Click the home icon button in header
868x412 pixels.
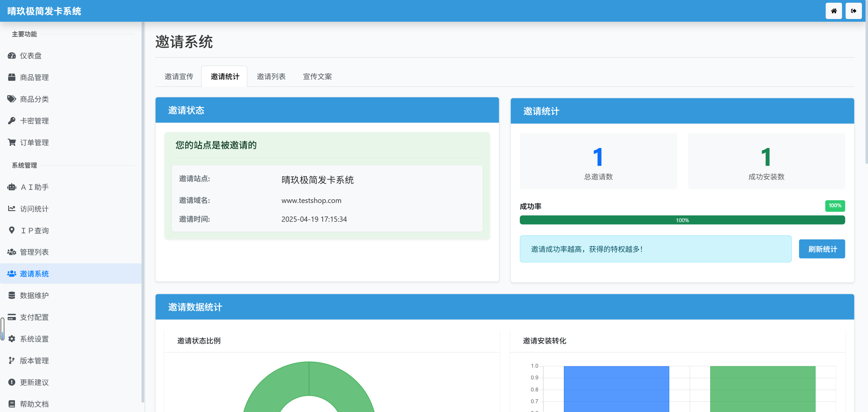833,11
